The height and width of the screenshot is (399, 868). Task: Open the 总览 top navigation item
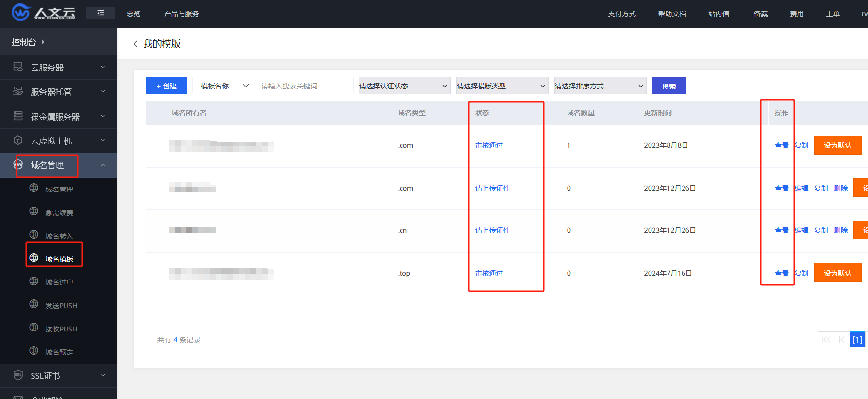click(x=133, y=14)
